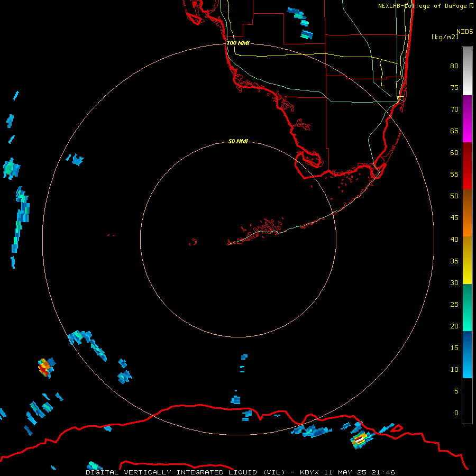This screenshot has height=476, width=476.
Task: Click the 15 value on the color scale
Action: tap(454, 348)
